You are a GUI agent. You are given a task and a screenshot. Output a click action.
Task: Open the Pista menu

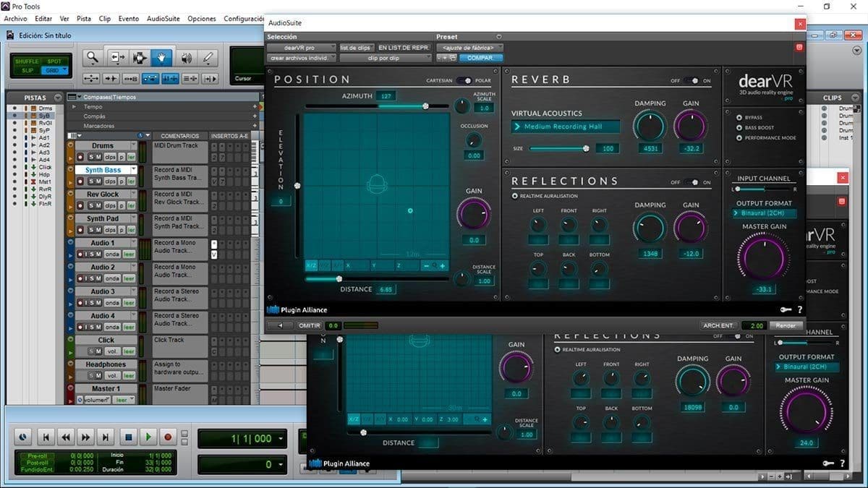(x=84, y=19)
